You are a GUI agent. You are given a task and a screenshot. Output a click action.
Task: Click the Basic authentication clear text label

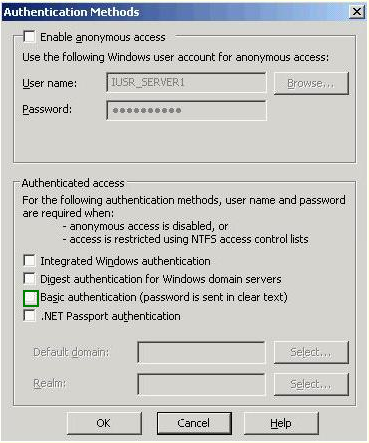coord(164,297)
